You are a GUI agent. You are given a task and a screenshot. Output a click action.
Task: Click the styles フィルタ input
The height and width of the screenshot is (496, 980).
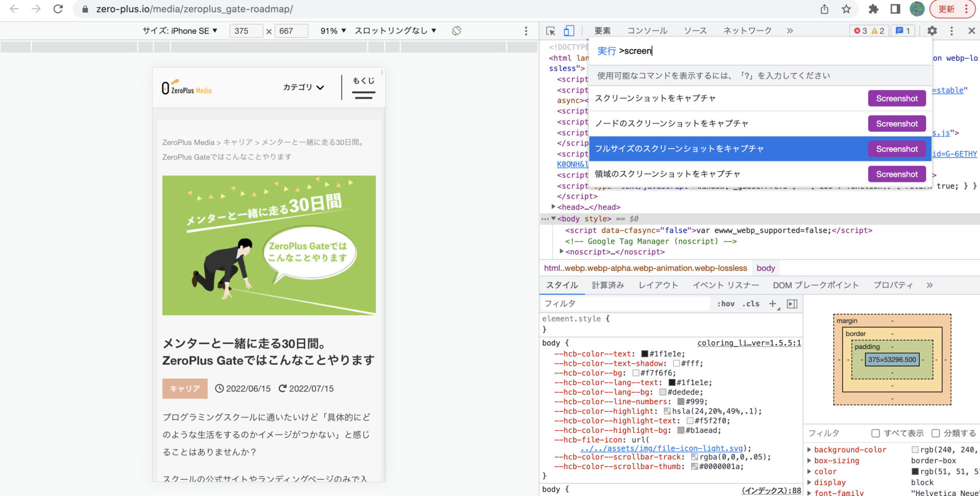click(x=625, y=303)
